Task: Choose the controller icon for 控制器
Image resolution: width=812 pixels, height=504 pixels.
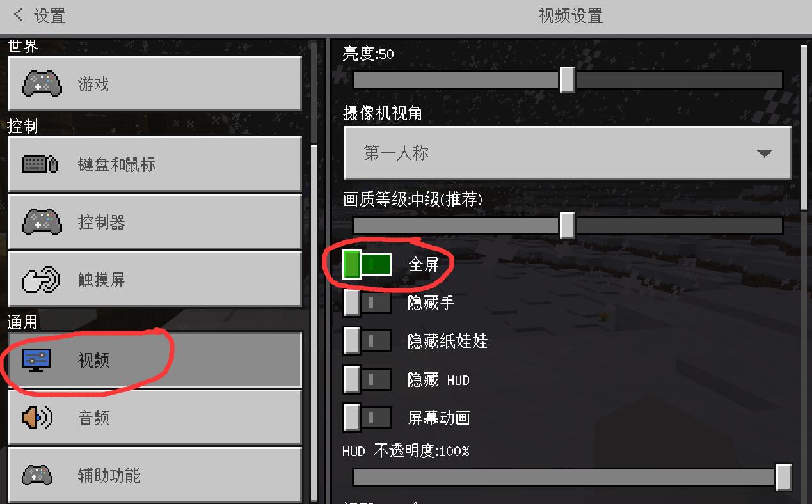Action: click(42, 222)
